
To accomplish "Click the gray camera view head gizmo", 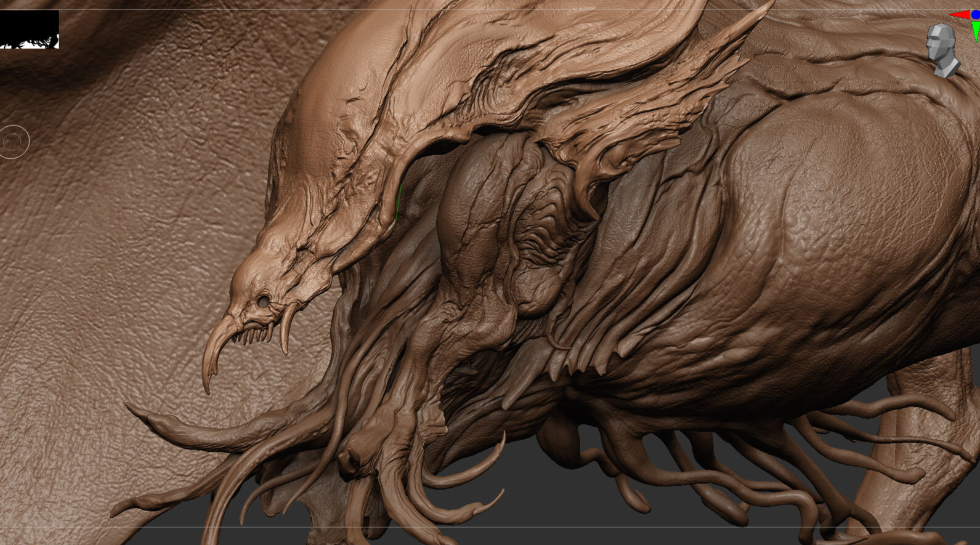I will [942, 50].
